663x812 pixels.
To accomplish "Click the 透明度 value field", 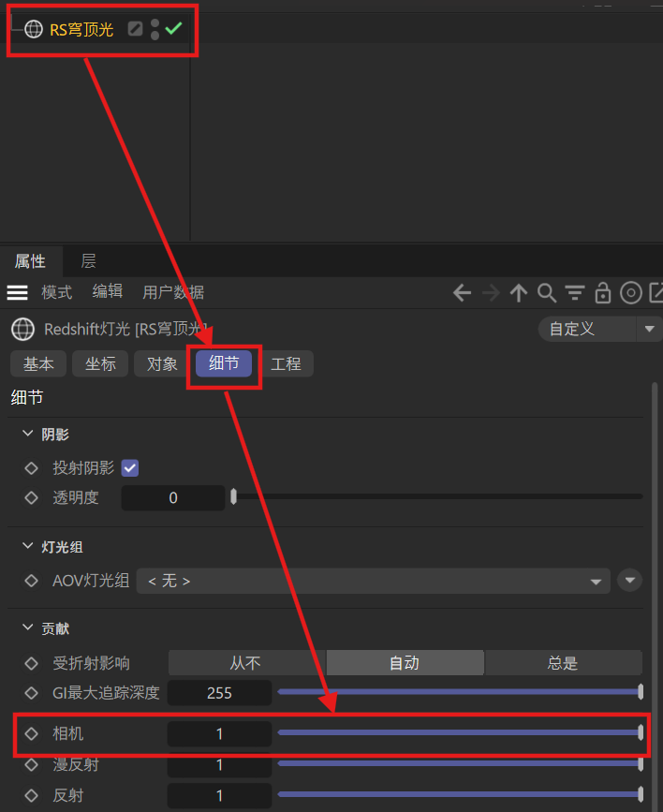I will point(173,497).
